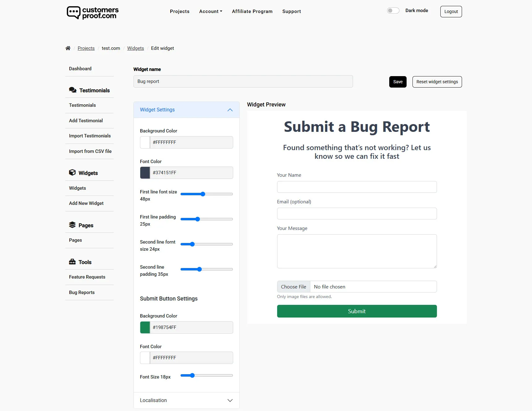The height and width of the screenshot is (411, 532).
Task: Click the Tools toolbox icon
Action: [72, 262]
